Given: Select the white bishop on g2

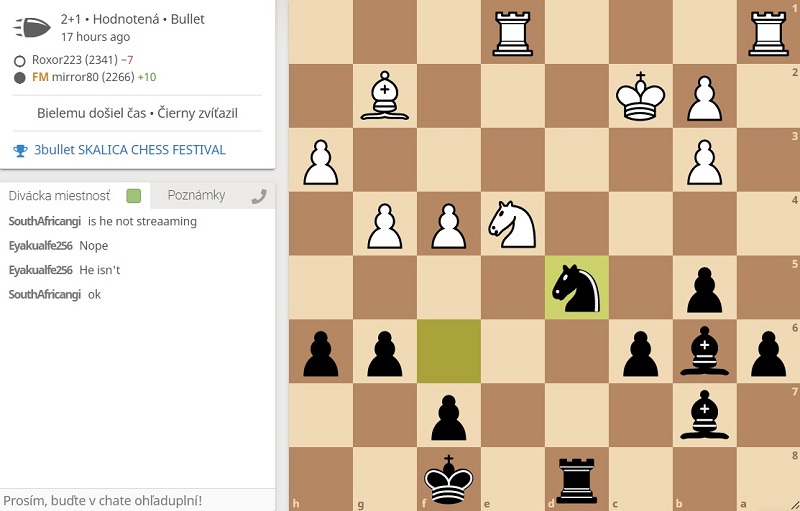Looking at the screenshot, I should pyautogui.click(x=384, y=97).
